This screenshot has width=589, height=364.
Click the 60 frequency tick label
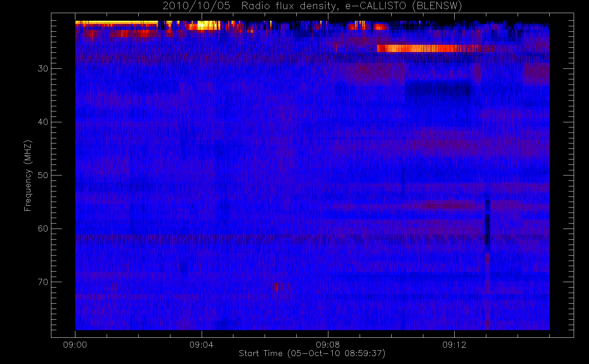tap(43, 229)
